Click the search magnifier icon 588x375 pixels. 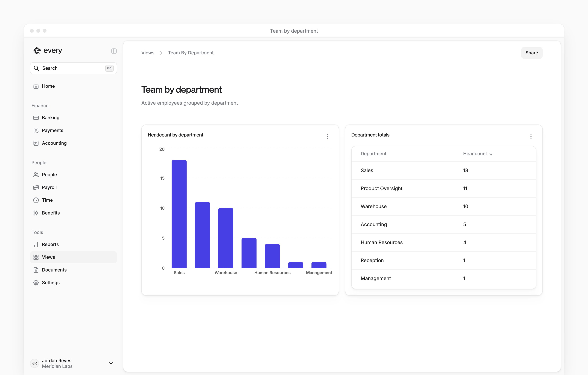(36, 68)
